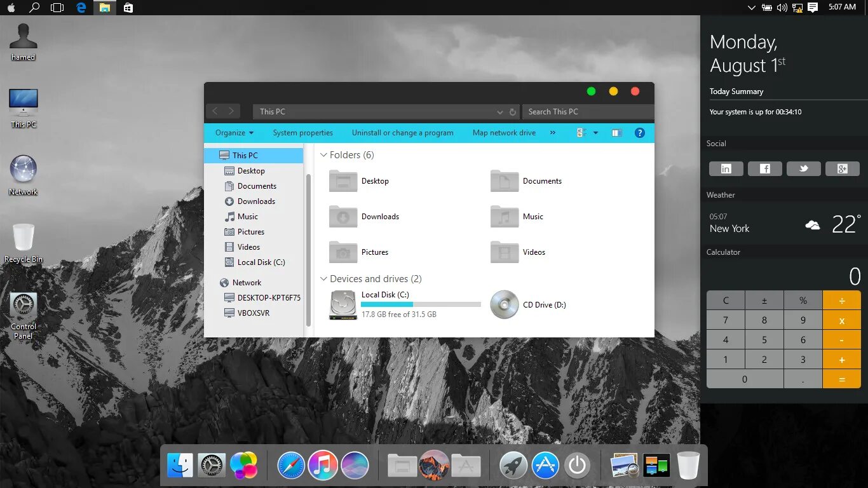Launch Game Center colorful bubbles icon
The height and width of the screenshot is (488, 868).
244,466
